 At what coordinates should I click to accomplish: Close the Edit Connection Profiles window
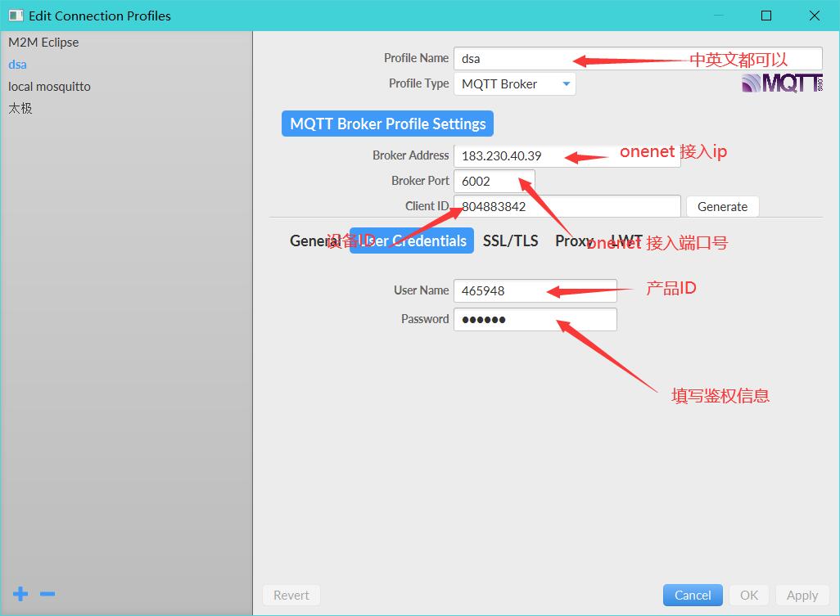point(815,16)
